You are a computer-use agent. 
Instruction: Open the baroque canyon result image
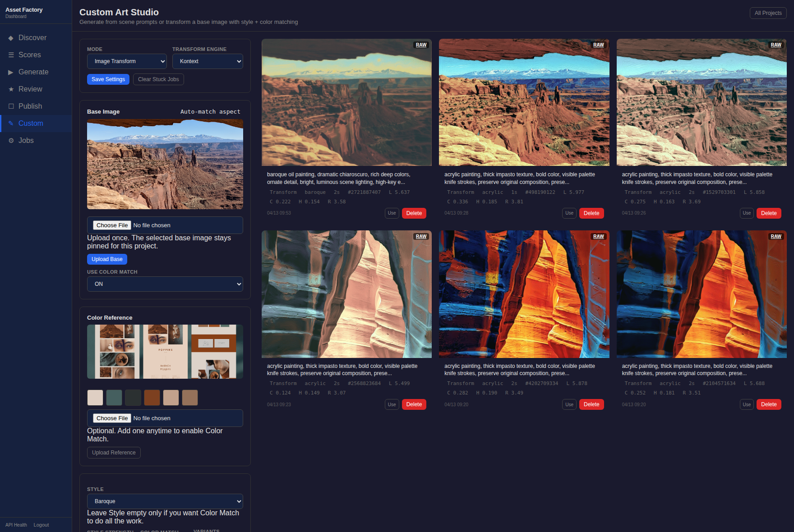click(346, 102)
